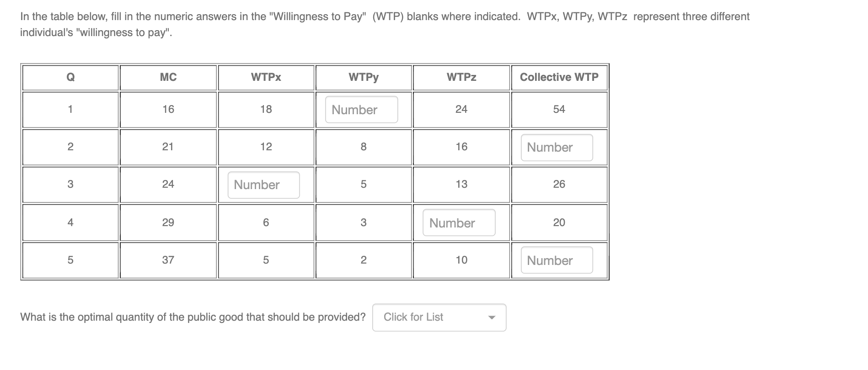The width and height of the screenshot is (868, 370).
Task: Click the WTPy value 8 cell
Action: [363, 147]
